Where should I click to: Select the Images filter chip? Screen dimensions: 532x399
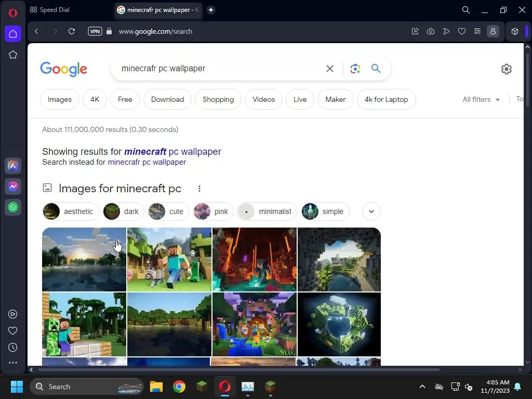pyautogui.click(x=60, y=99)
